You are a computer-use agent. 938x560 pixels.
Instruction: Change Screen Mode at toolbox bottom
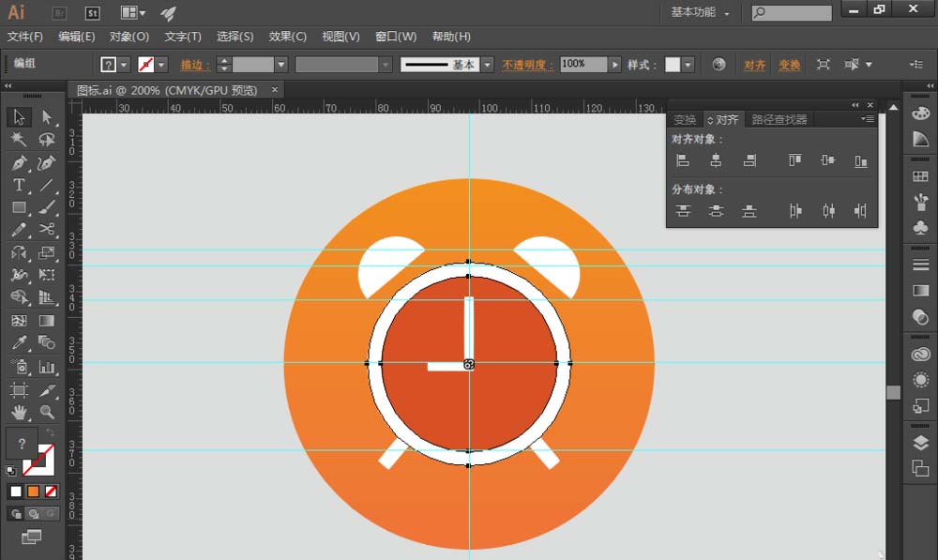[x=32, y=537]
